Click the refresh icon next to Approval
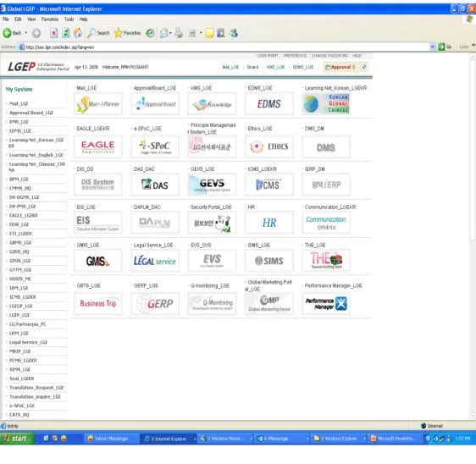Viewport: 476px width, 464px height. (x=364, y=67)
